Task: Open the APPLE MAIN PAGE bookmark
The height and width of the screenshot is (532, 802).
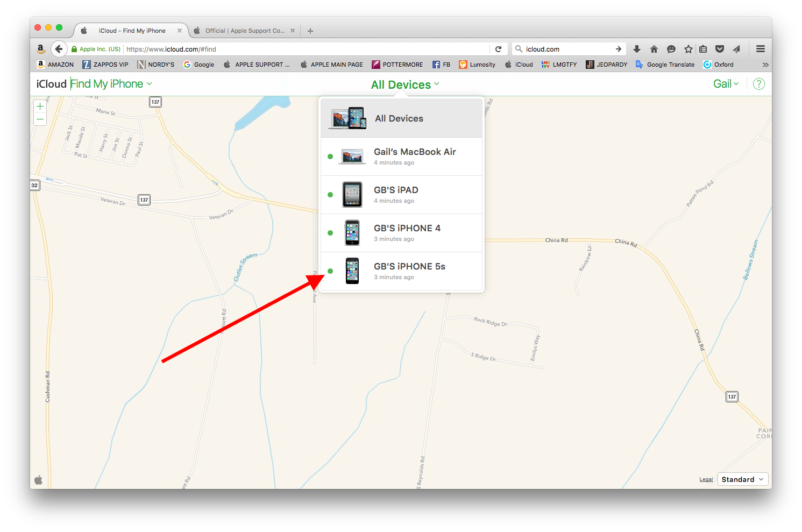Action: pos(331,65)
